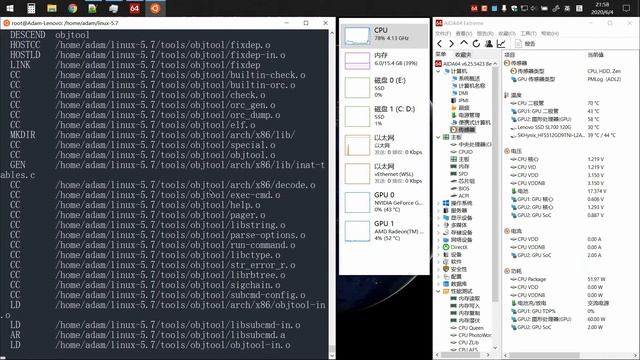Click the AIDA64 taskbar icon

135,8
